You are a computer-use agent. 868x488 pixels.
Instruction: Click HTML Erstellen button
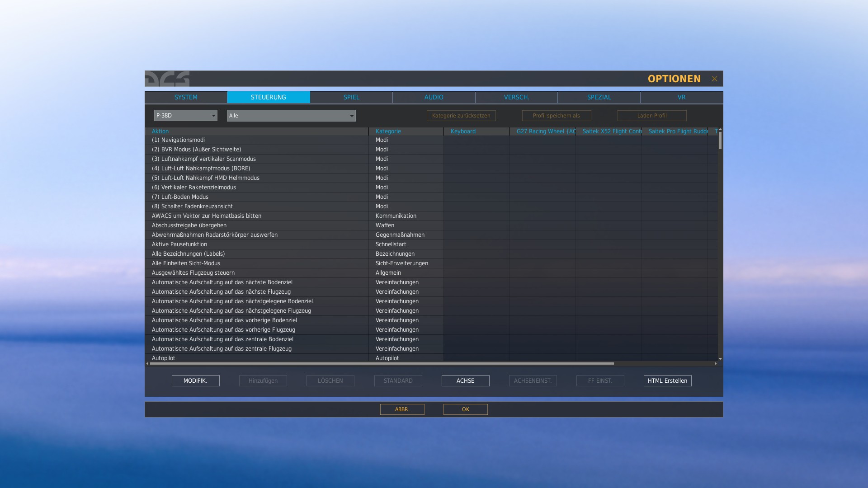point(667,381)
